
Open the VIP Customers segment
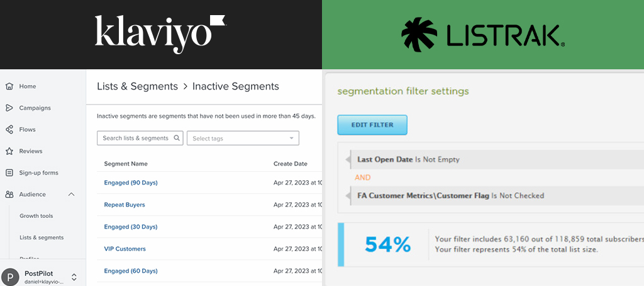125,249
